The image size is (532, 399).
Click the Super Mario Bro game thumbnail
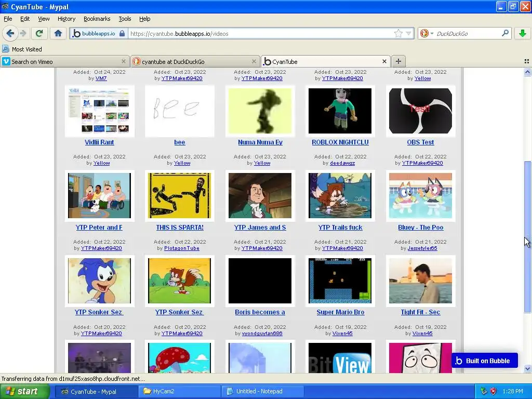[340, 281]
